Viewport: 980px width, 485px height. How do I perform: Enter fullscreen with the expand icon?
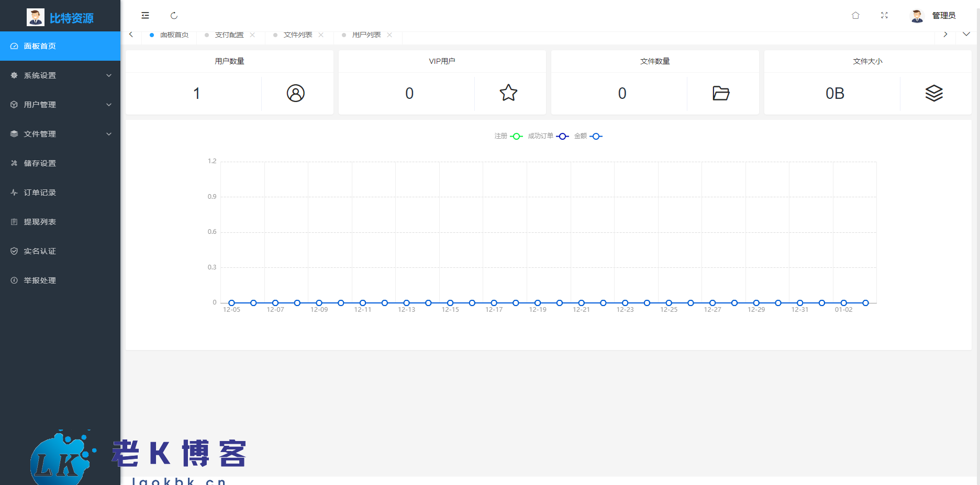884,16
